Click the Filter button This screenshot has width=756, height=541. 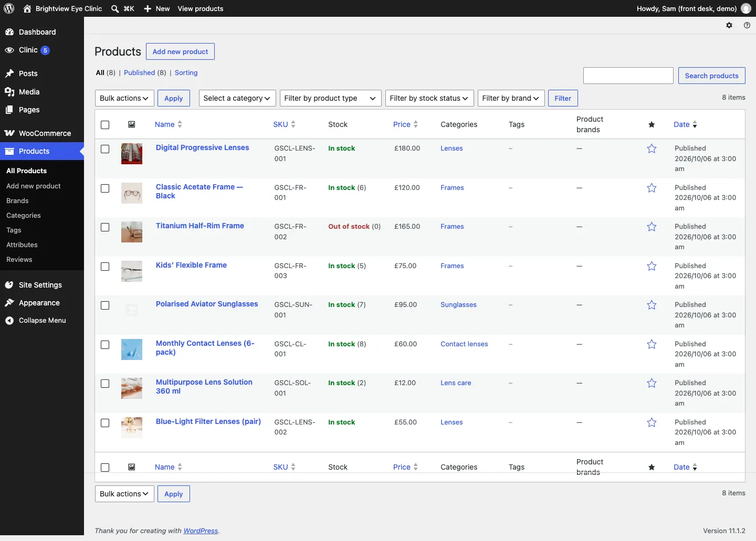(x=563, y=98)
